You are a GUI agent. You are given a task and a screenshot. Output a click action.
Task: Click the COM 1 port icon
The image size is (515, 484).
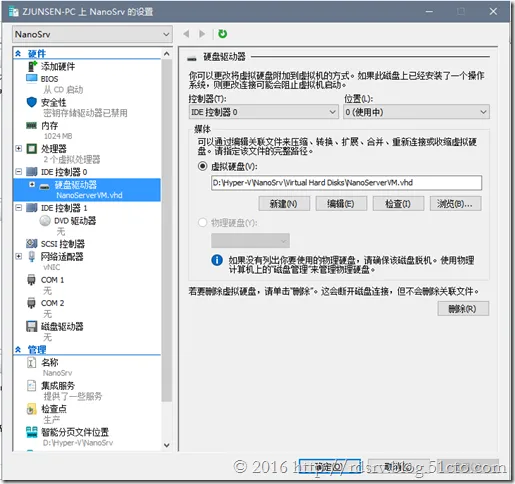(31, 280)
